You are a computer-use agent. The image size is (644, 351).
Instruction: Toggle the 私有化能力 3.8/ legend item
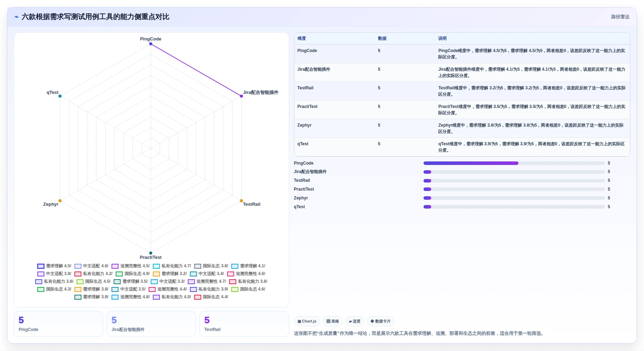[54, 282]
